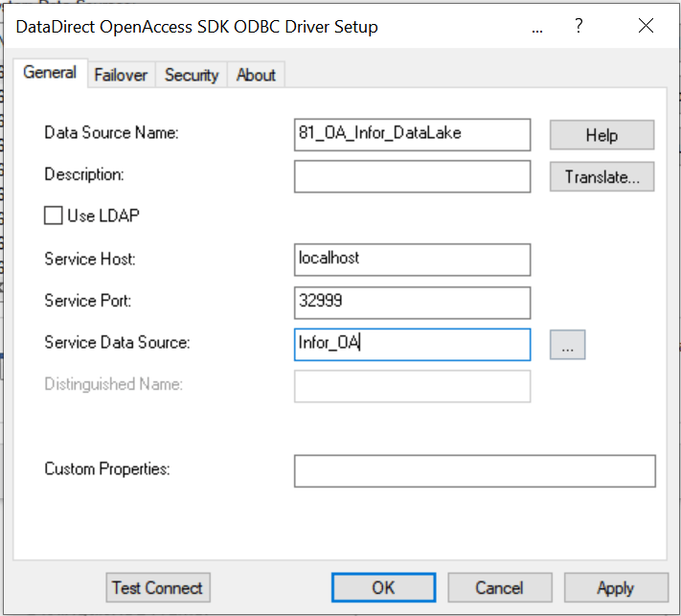Click the Custom Properties label
The width and height of the screenshot is (681, 616).
107,468
